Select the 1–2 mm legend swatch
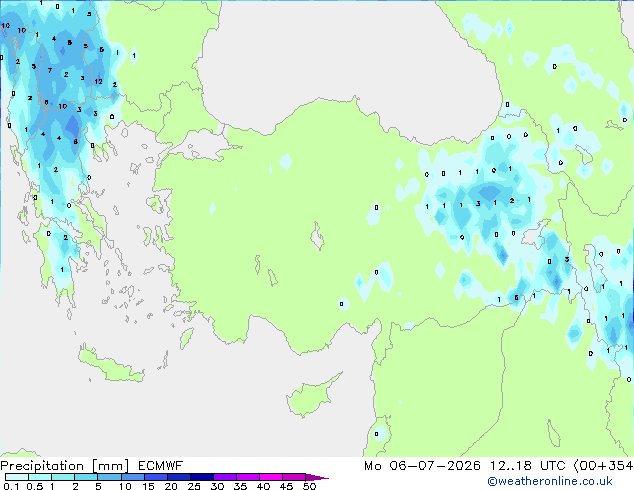Viewport: 634px width, 490px height. coord(63,477)
